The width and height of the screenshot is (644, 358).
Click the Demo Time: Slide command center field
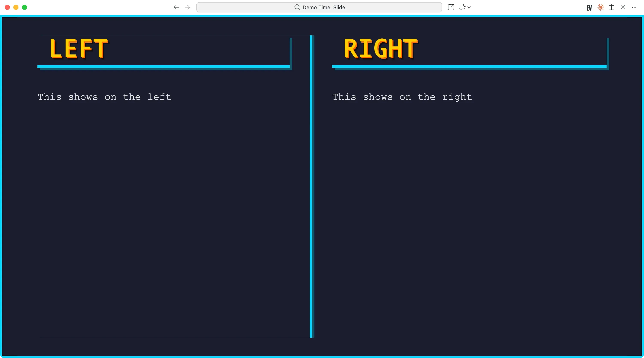[x=319, y=8]
